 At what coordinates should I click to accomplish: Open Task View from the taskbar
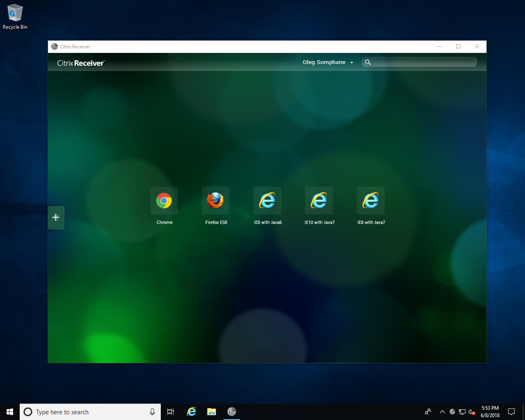(x=170, y=411)
